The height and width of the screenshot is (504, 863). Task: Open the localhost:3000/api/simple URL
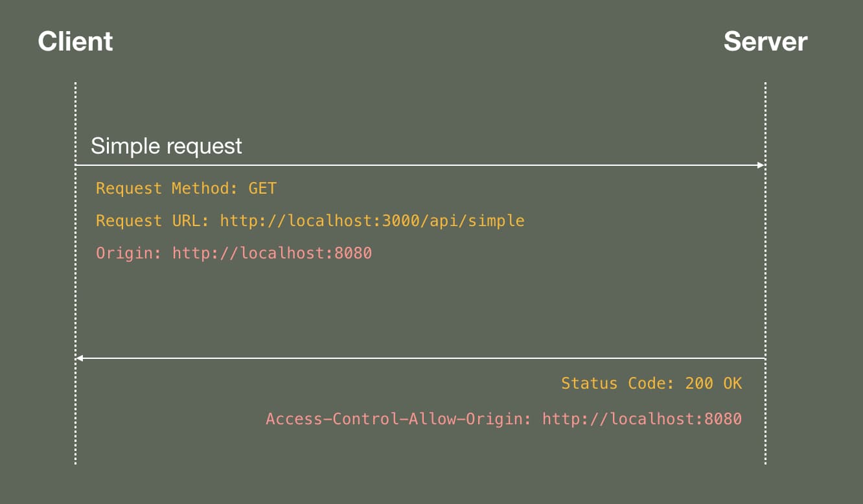(x=372, y=221)
